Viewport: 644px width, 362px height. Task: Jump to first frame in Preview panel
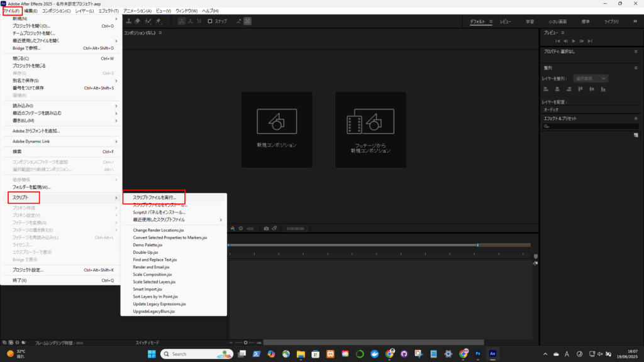coord(557,41)
